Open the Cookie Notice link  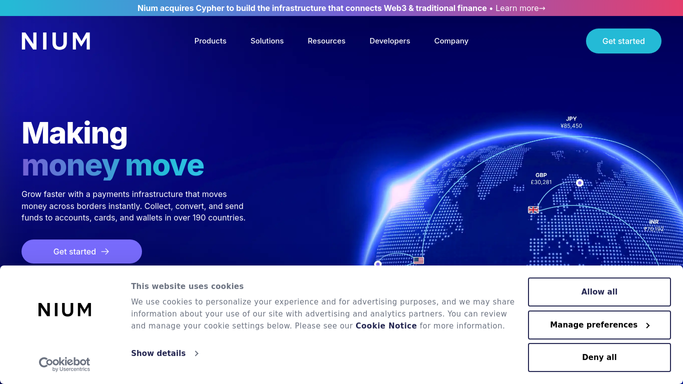(x=386, y=326)
